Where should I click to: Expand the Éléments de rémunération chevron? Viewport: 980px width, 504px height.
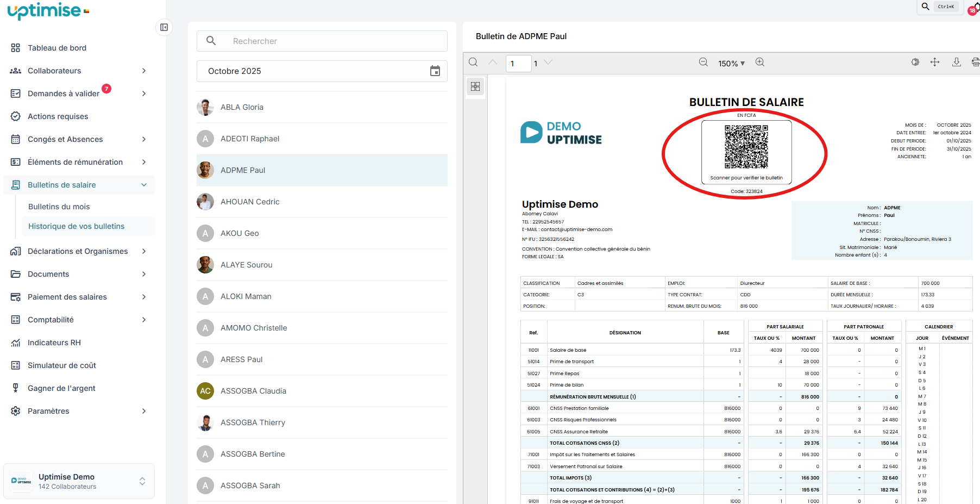click(x=144, y=162)
